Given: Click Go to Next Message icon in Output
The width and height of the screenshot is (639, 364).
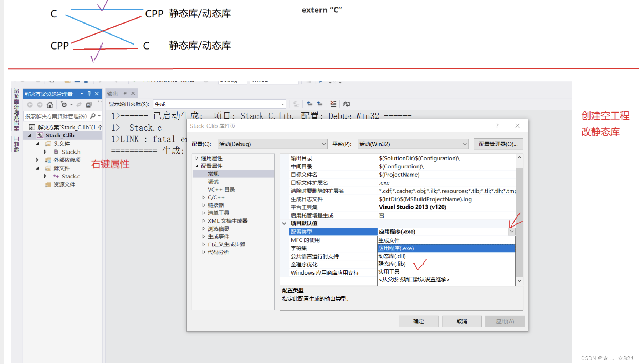Looking at the screenshot, I should pyautogui.click(x=319, y=104).
